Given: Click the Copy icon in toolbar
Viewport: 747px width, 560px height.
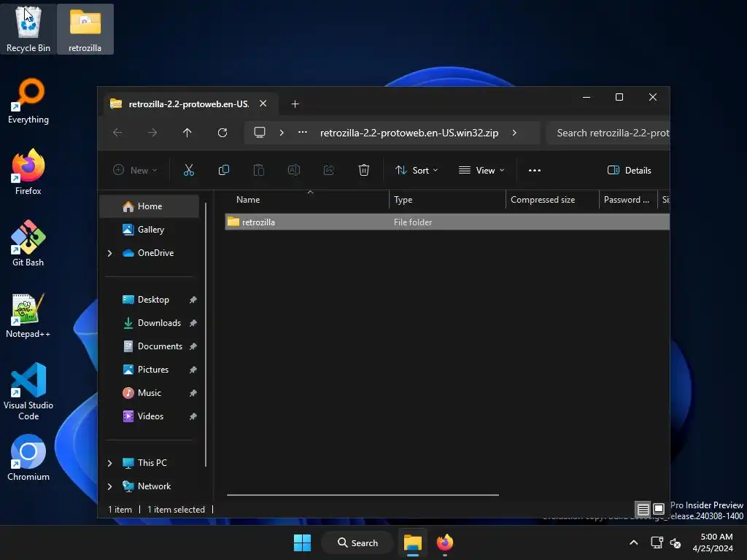Looking at the screenshot, I should pyautogui.click(x=223, y=170).
